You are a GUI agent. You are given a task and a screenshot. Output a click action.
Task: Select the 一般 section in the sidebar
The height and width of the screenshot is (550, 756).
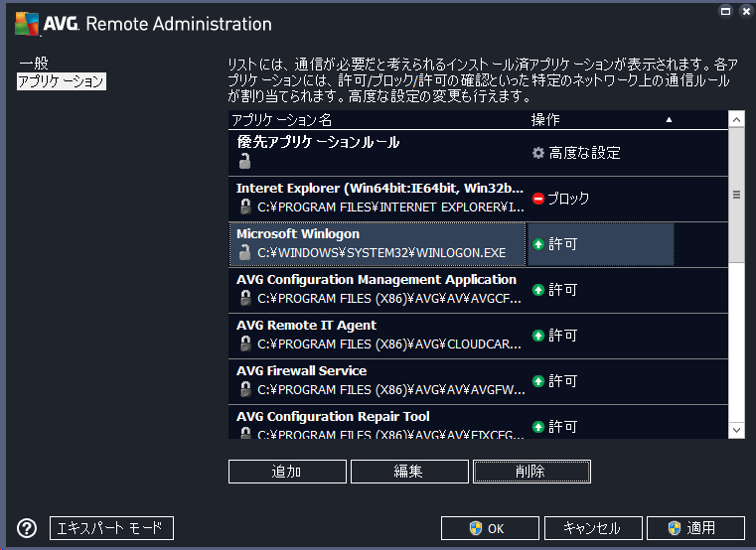pyautogui.click(x=34, y=64)
